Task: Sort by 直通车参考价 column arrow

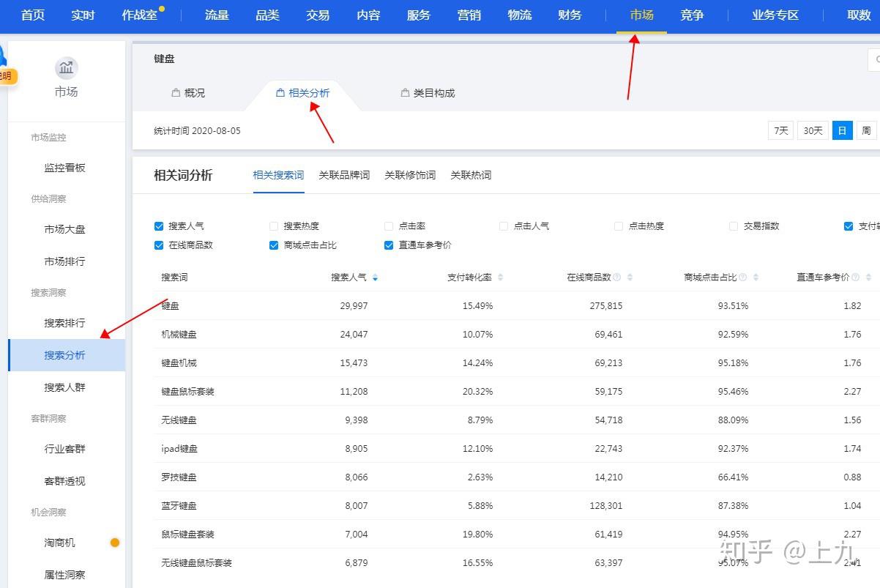Action: (868, 278)
